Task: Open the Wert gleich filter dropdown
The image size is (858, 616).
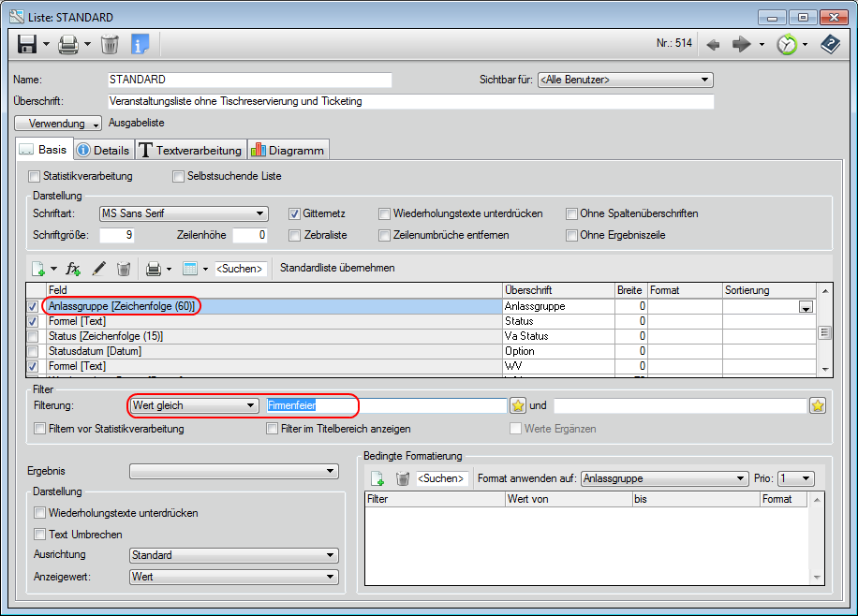Action: pos(194,405)
